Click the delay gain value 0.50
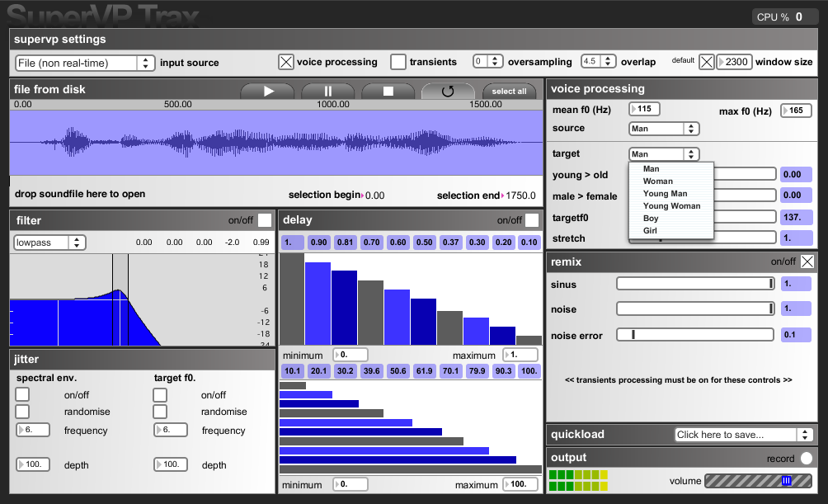The width and height of the screenshot is (828, 504). coord(424,243)
